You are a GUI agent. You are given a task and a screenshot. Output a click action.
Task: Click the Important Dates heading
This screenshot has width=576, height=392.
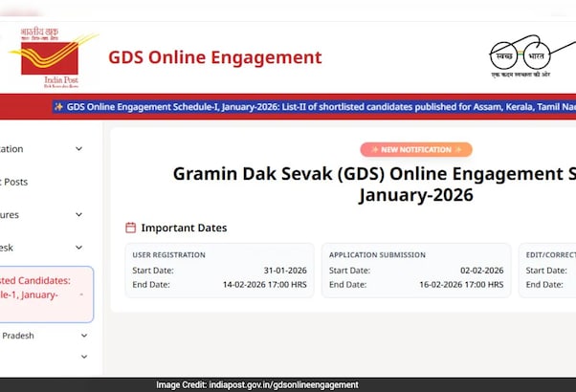click(x=184, y=228)
